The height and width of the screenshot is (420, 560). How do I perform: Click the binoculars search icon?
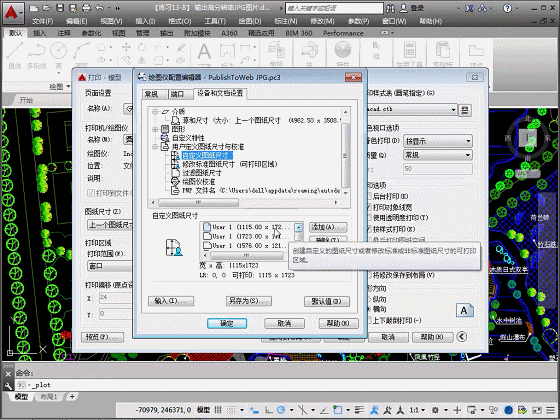(x=391, y=8)
